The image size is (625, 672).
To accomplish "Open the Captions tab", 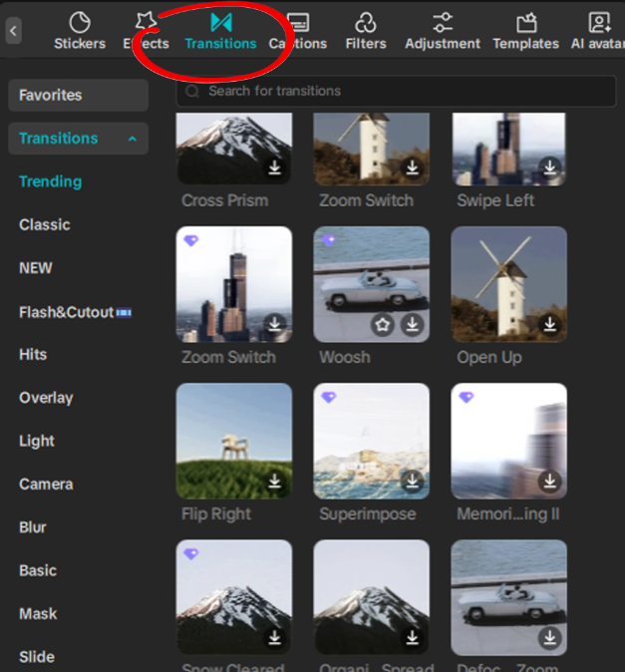I will click(x=298, y=31).
